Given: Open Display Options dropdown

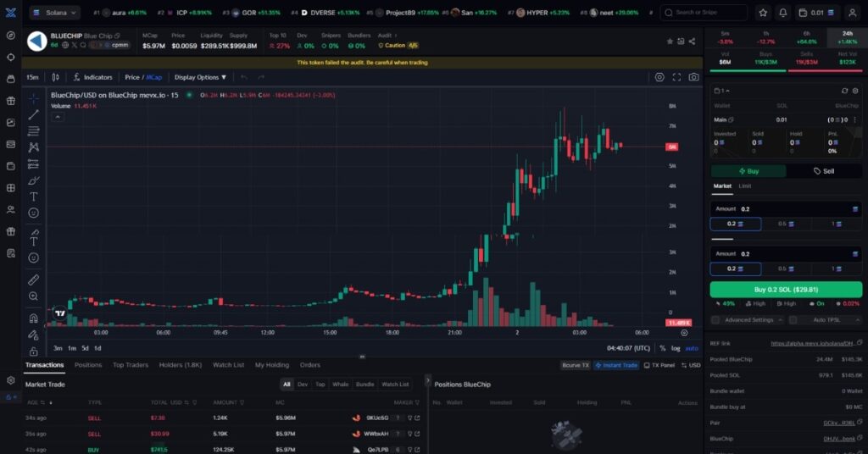Looking at the screenshot, I should [200, 77].
